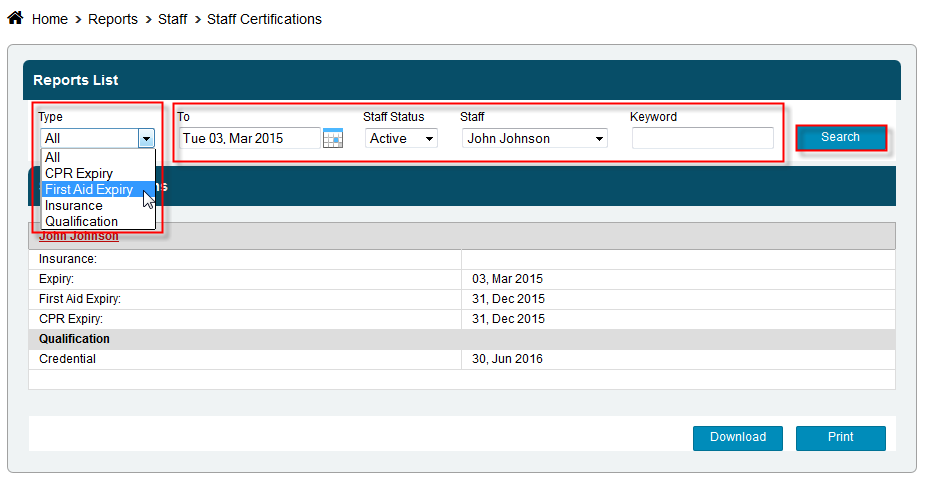Navigate to Reports breadcrumb link
The image size is (926, 488).
(x=113, y=19)
